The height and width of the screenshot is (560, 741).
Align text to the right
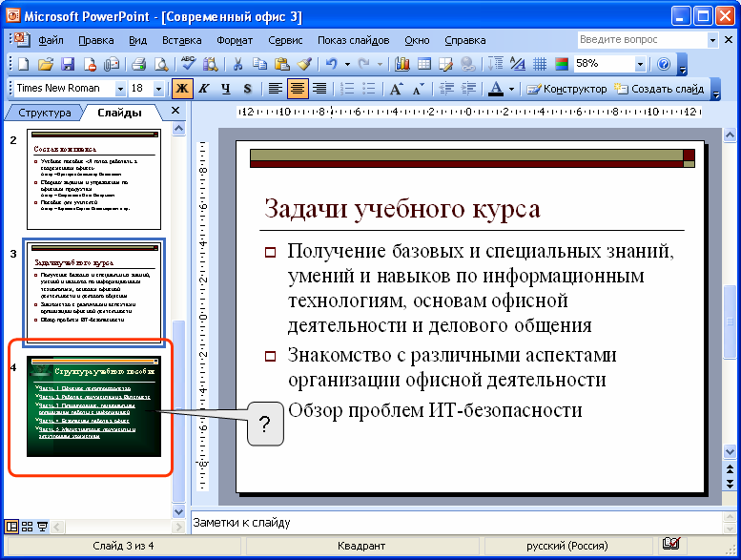pos(319,89)
